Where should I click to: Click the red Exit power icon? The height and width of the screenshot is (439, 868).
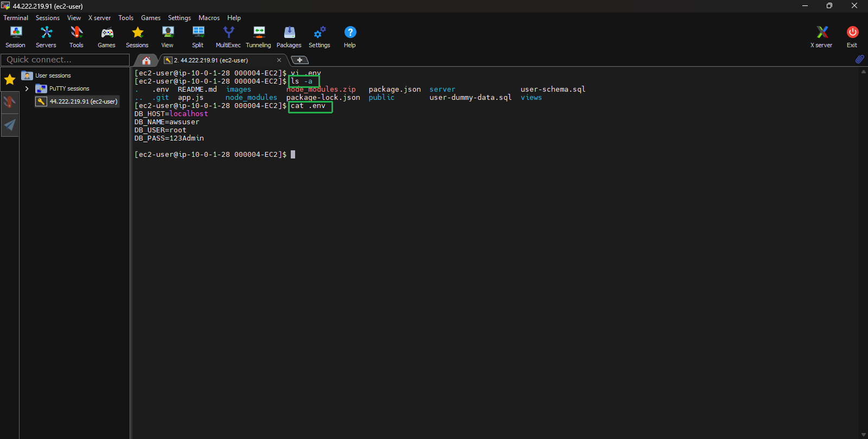(x=852, y=37)
